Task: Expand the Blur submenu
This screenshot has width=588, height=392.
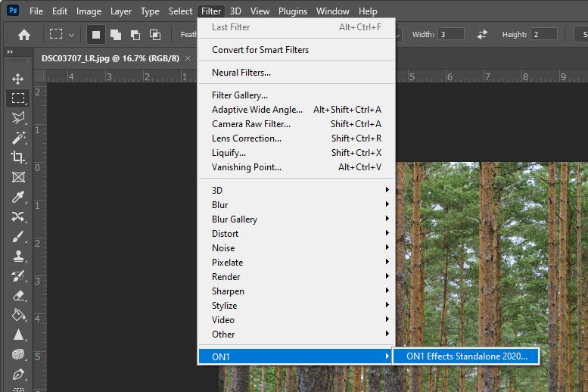Action: click(296, 205)
